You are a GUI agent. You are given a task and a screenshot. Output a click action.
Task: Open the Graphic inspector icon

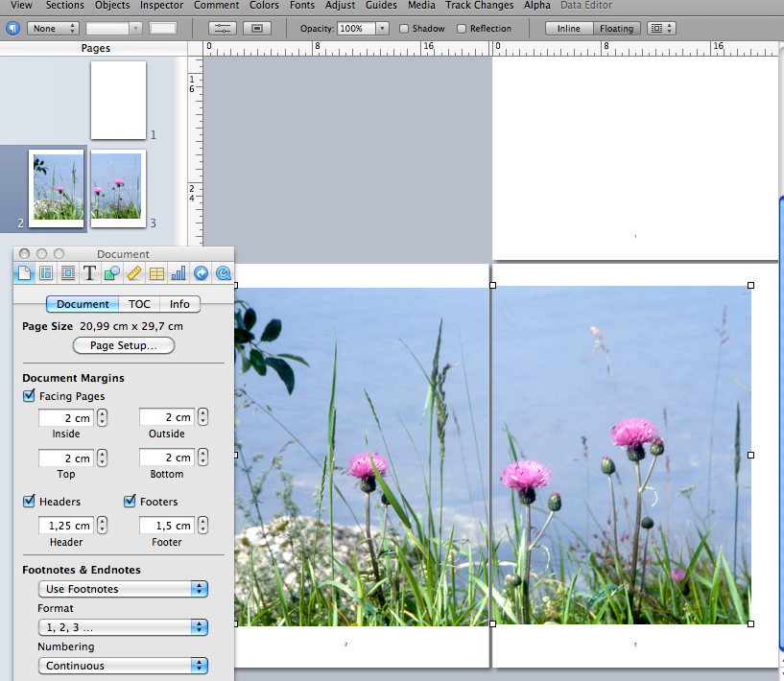(x=111, y=273)
